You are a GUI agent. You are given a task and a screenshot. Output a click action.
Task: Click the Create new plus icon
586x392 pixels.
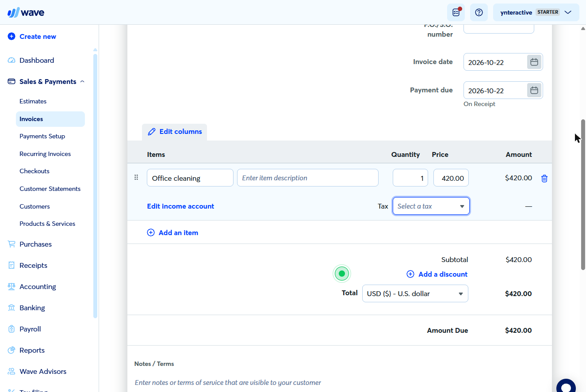pyautogui.click(x=11, y=37)
